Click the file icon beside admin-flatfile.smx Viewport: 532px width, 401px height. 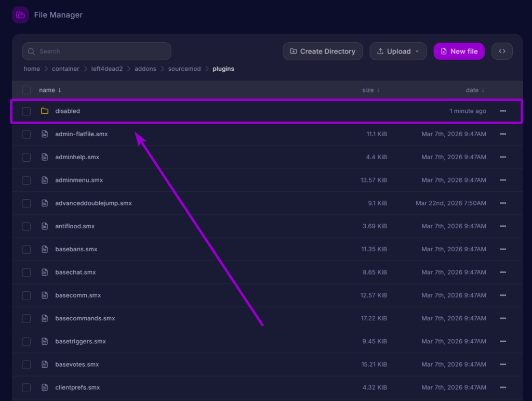pyautogui.click(x=45, y=134)
